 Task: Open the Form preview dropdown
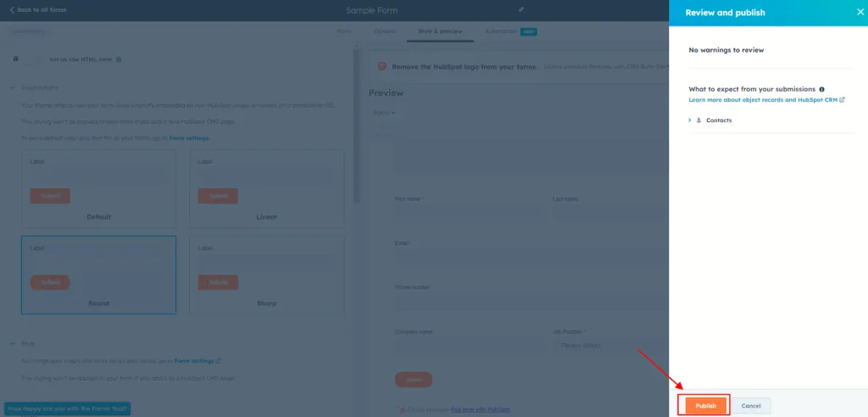384,113
